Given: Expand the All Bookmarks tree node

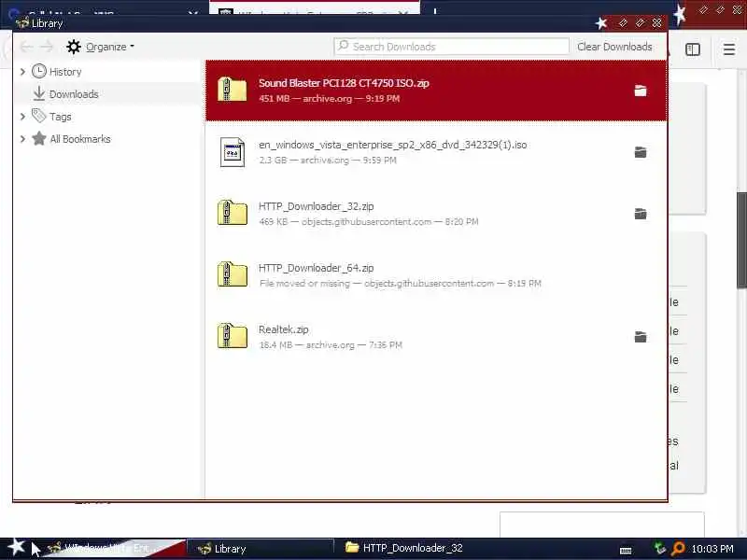Looking at the screenshot, I should pyautogui.click(x=22, y=139).
